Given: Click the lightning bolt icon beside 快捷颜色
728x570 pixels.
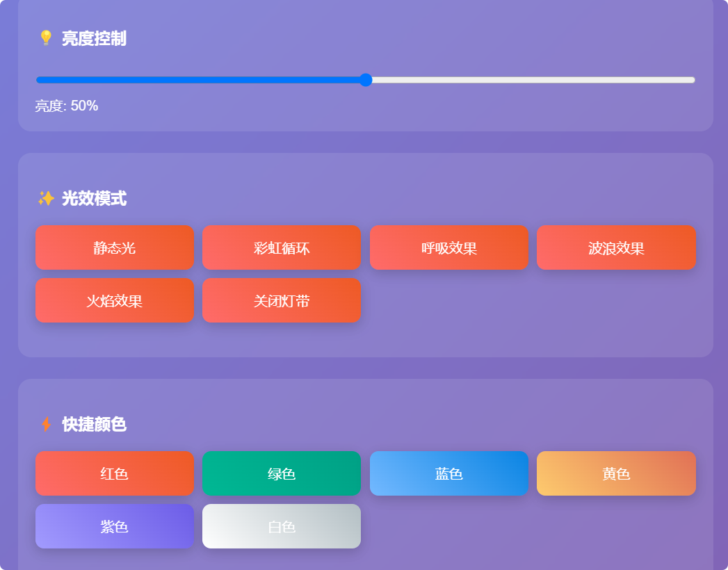Looking at the screenshot, I should point(46,424).
